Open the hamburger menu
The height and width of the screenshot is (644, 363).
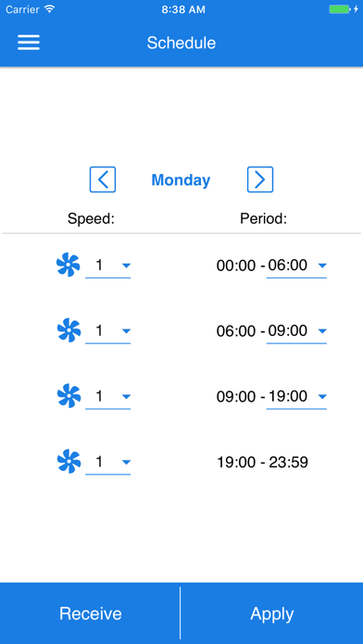pos(29,43)
